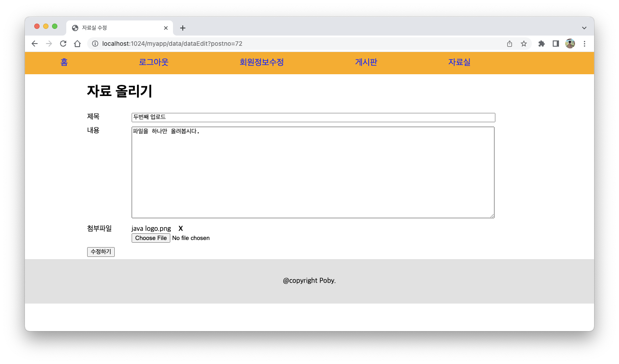The image size is (619, 364).
Task: Share this page via share icon
Action: (510, 44)
